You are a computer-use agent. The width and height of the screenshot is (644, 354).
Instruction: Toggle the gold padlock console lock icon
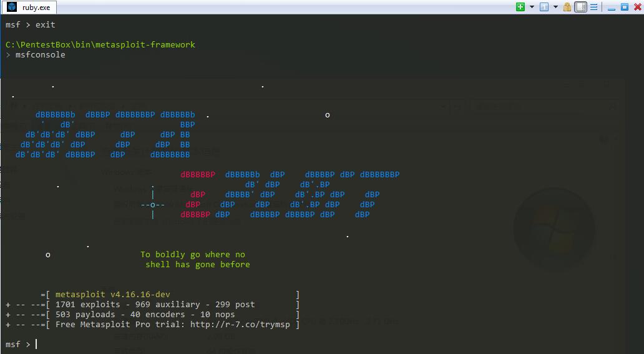(567, 7)
